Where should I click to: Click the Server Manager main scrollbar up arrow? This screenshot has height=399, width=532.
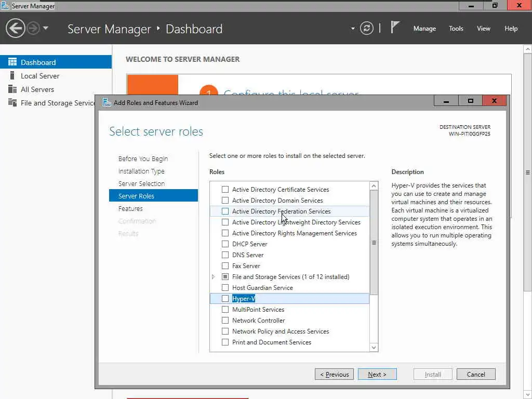pos(528,49)
